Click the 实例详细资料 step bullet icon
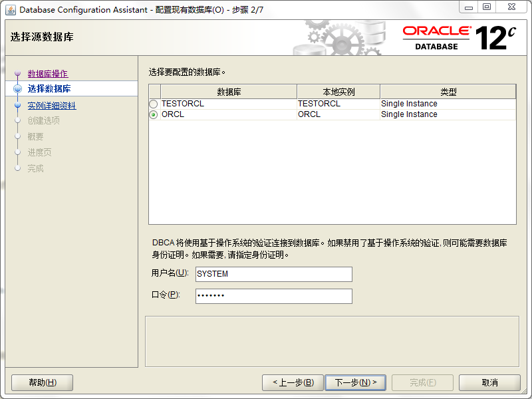 click(18, 106)
